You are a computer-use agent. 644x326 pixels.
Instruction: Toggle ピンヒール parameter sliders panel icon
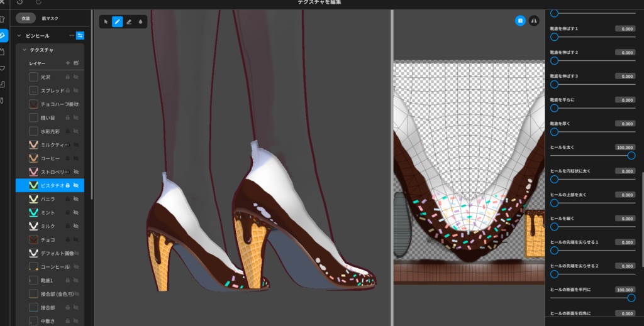tap(80, 36)
